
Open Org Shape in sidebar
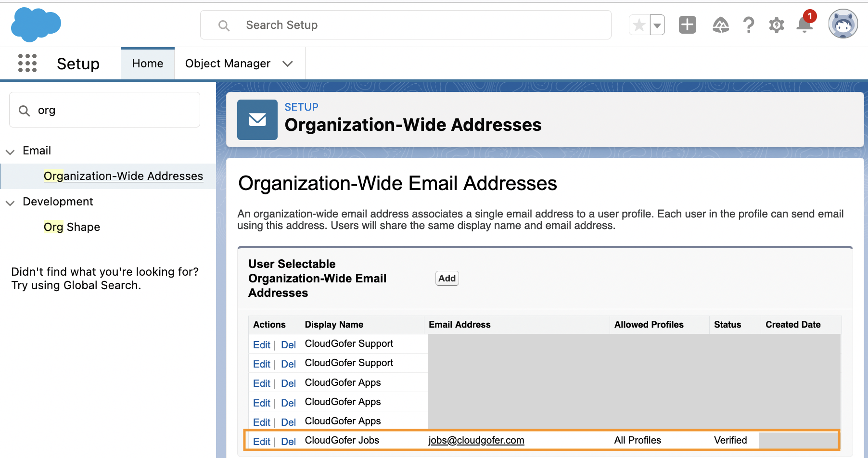pos(72,227)
